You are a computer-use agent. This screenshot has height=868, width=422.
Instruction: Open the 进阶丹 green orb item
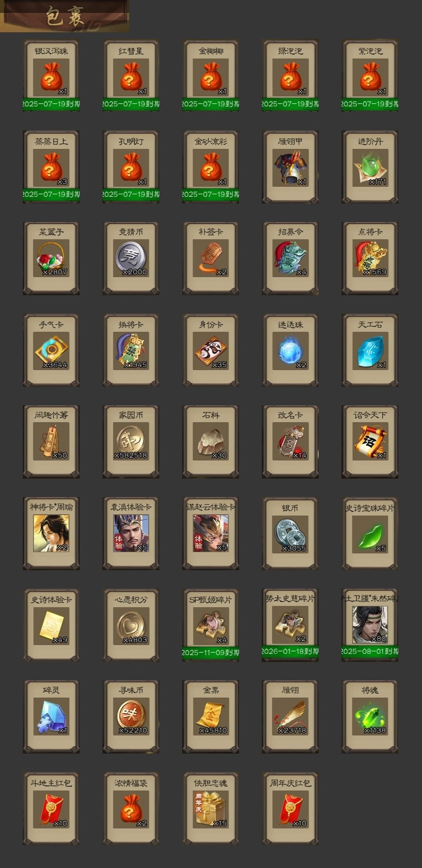tap(370, 167)
